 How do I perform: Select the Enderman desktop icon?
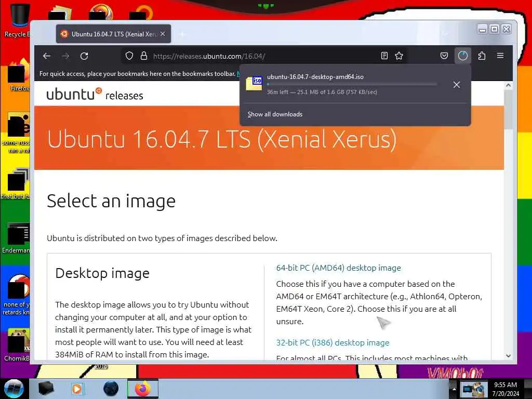[16, 237]
